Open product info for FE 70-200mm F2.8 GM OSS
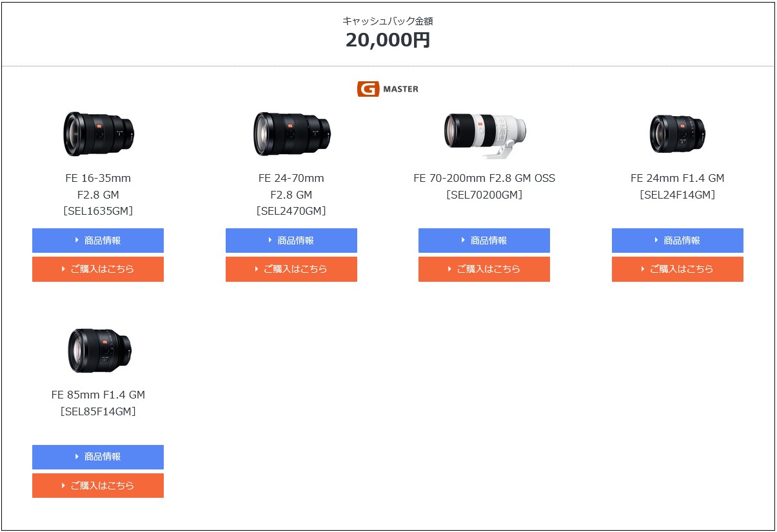Image resolution: width=777 pixels, height=532 pixels. tap(484, 241)
